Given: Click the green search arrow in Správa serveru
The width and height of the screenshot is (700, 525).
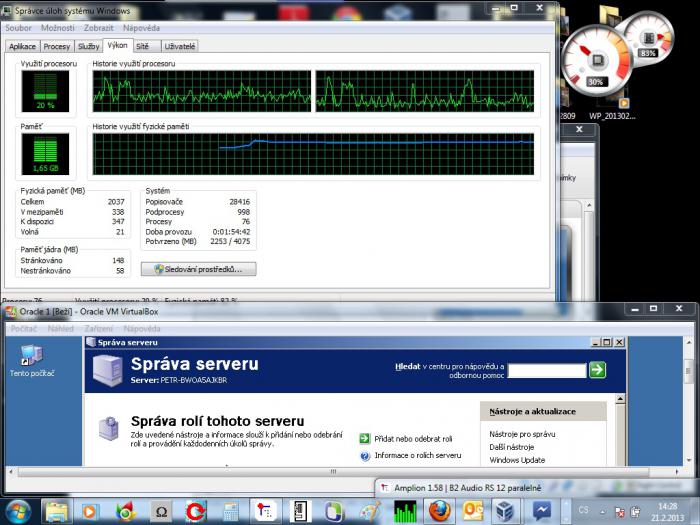Looking at the screenshot, I should [597, 370].
